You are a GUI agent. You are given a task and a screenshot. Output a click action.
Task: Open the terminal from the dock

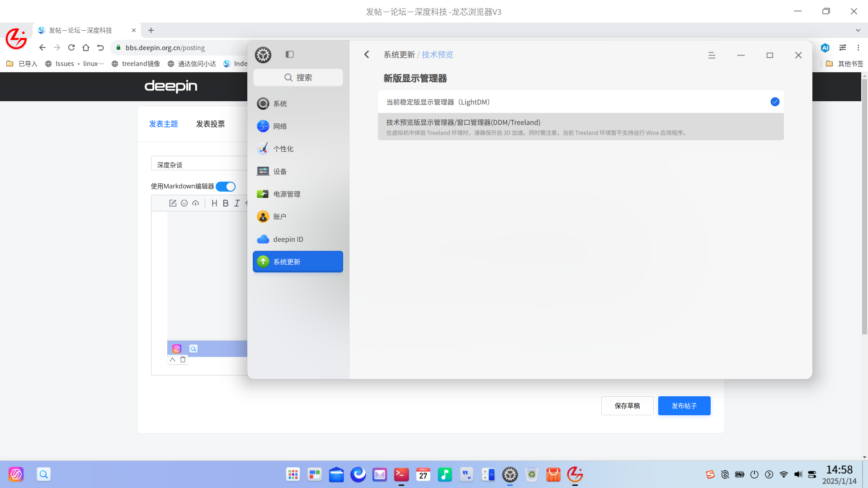tap(401, 474)
